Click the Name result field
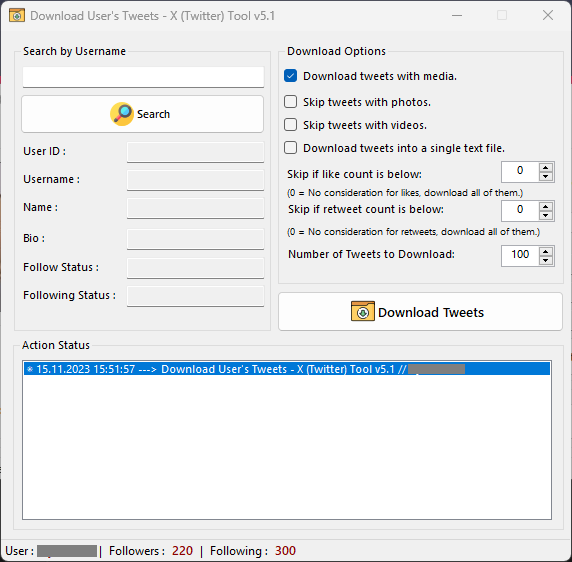This screenshot has height=562, width=572. 196,208
